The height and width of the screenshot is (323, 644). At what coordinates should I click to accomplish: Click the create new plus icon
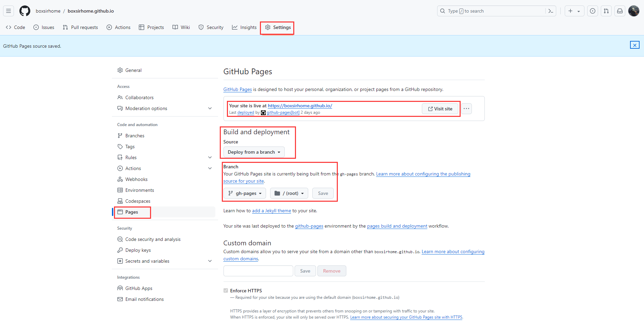tap(571, 11)
